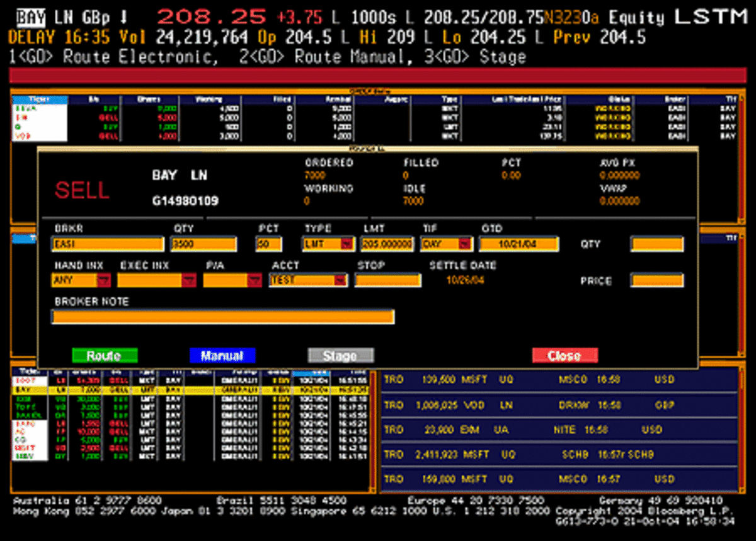Click the TRD 2,411,923 MSFT SCHB trade row
The image size is (756, 541).
pos(559,454)
